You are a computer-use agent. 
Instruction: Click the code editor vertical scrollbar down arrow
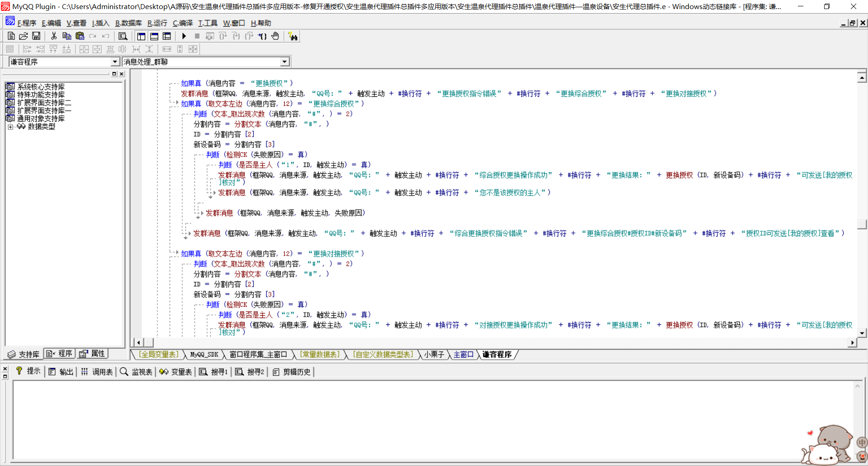[x=862, y=333]
